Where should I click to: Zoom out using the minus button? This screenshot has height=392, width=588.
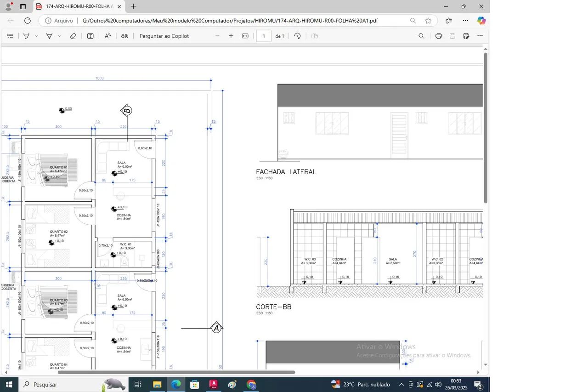tap(217, 36)
